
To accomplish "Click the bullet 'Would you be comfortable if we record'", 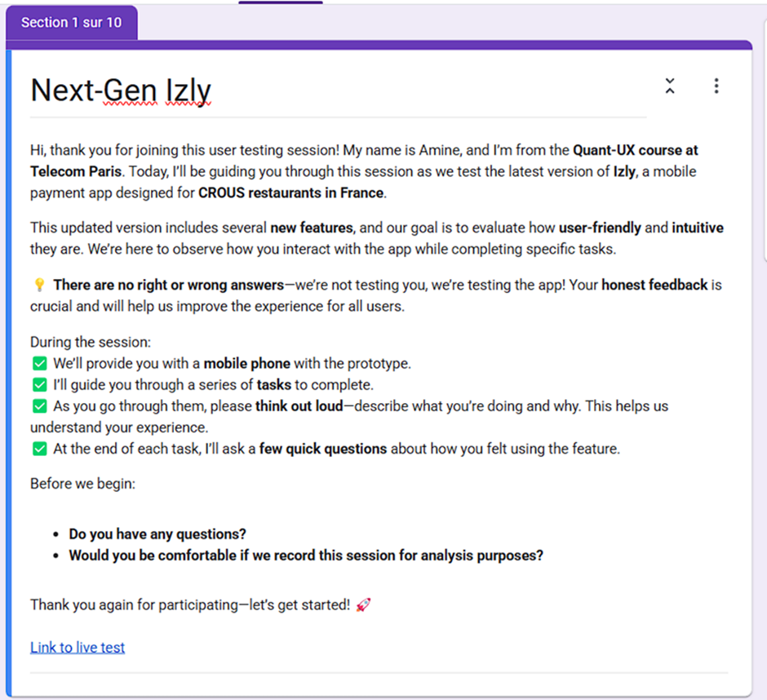I will pyautogui.click(x=306, y=556).
